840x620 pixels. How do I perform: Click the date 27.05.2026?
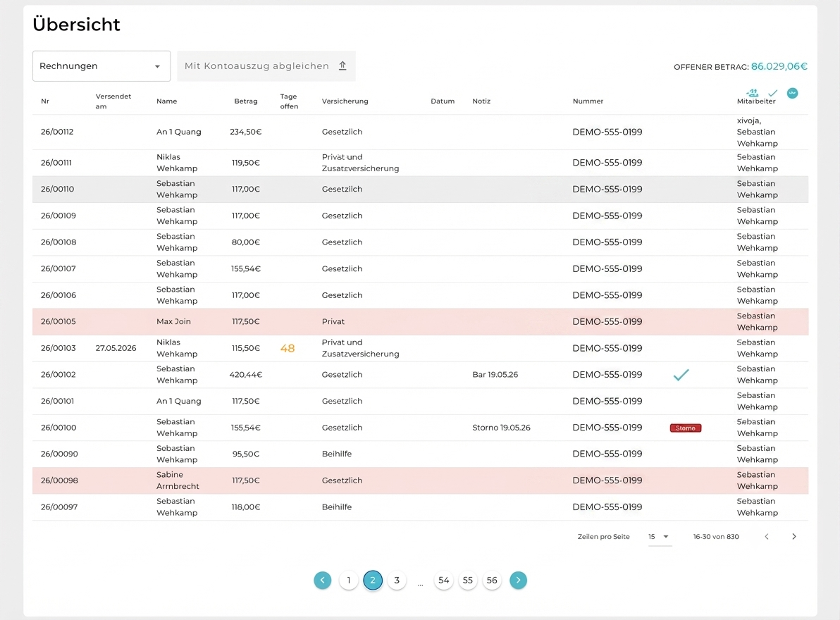pos(116,348)
